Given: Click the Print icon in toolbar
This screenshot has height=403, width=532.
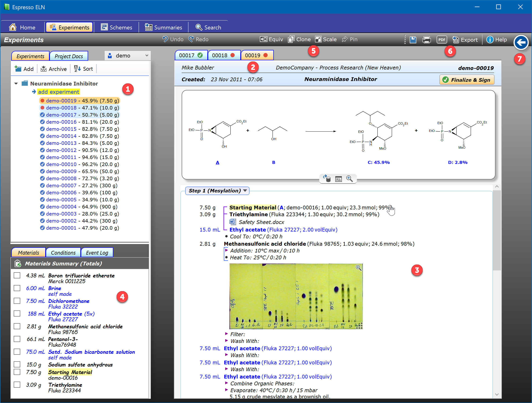Looking at the screenshot, I should click(426, 40).
